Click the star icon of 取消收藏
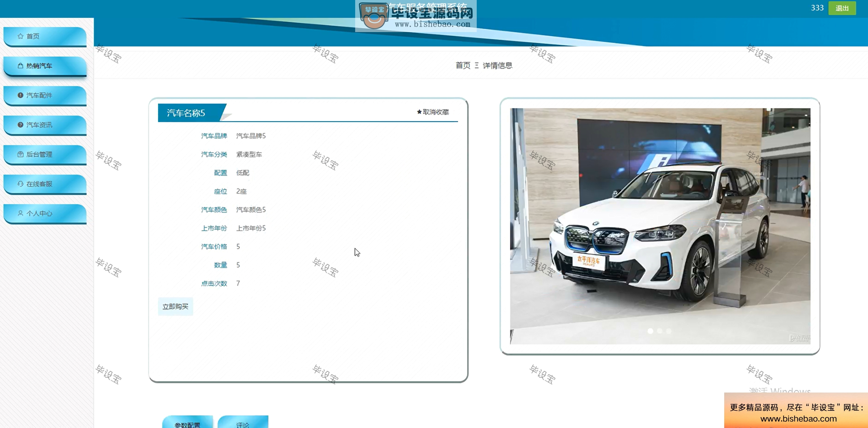This screenshot has width=868, height=428. coord(419,112)
